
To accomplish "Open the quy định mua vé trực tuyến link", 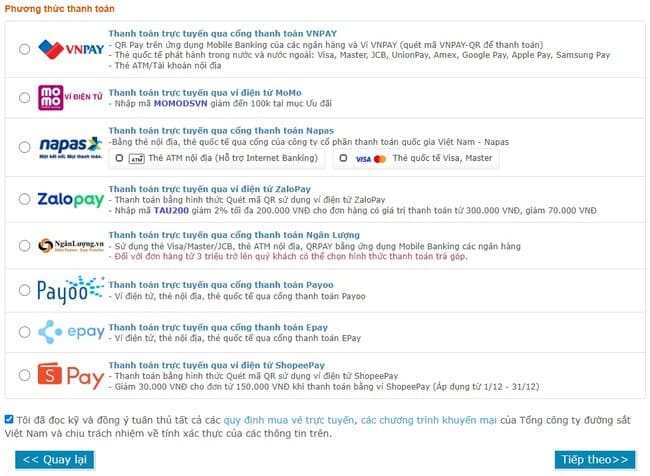I will 289,420.
